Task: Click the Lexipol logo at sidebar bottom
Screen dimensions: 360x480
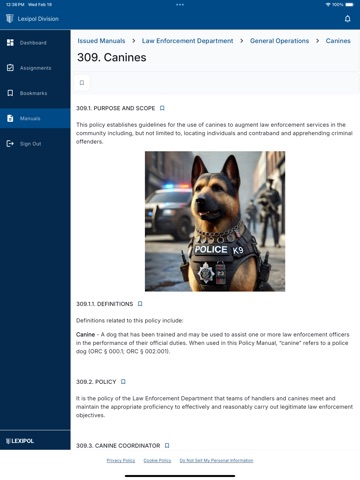Action: coord(20,441)
